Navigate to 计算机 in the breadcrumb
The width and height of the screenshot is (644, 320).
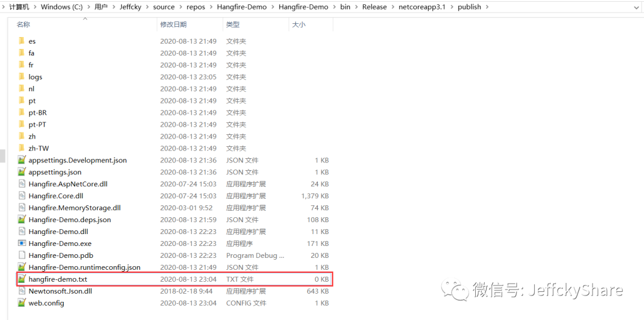[x=19, y=7]
